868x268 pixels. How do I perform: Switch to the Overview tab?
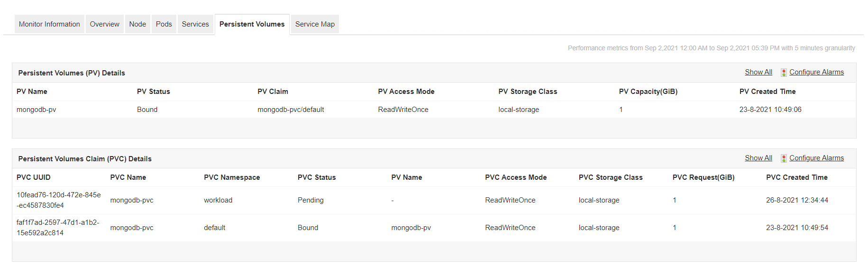click(104, 24)
